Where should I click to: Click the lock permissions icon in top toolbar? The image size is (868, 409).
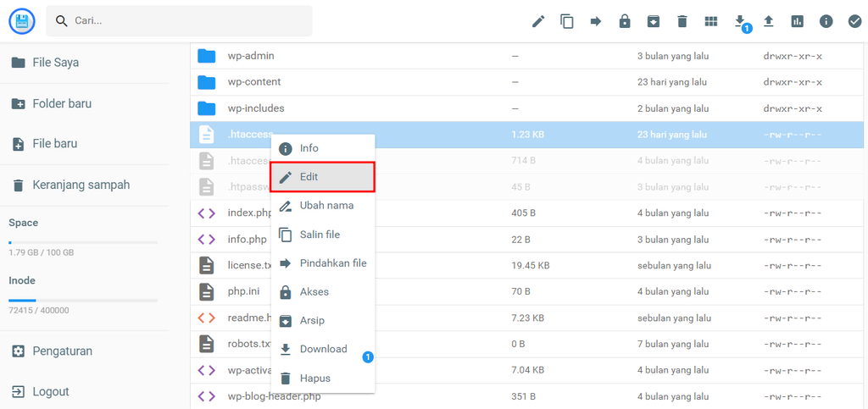point(625,21)
